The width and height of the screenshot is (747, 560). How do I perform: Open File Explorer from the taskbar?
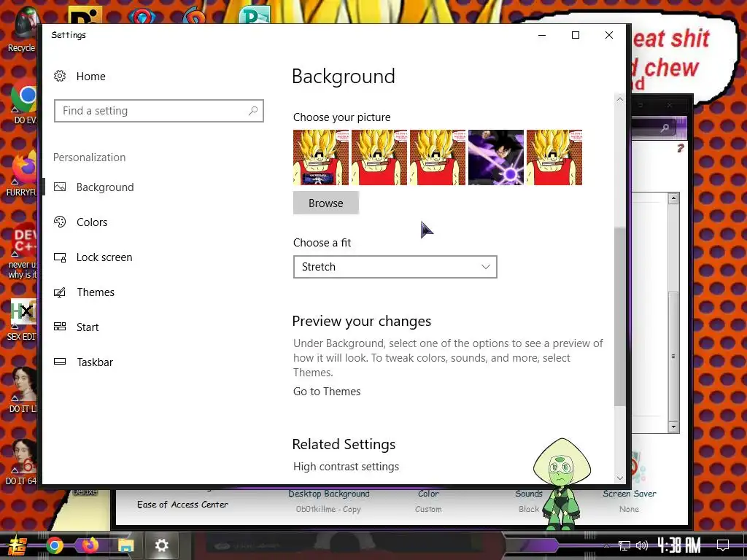click(125, 545)
